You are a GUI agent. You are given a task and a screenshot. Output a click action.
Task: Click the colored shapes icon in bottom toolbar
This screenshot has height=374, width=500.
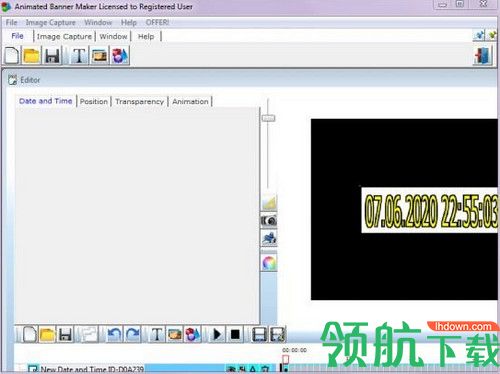pyautogui.click(x=193, y=334)
